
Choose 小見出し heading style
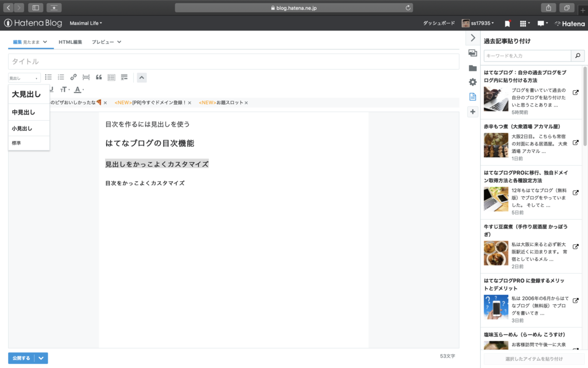[x=29, y=128]
